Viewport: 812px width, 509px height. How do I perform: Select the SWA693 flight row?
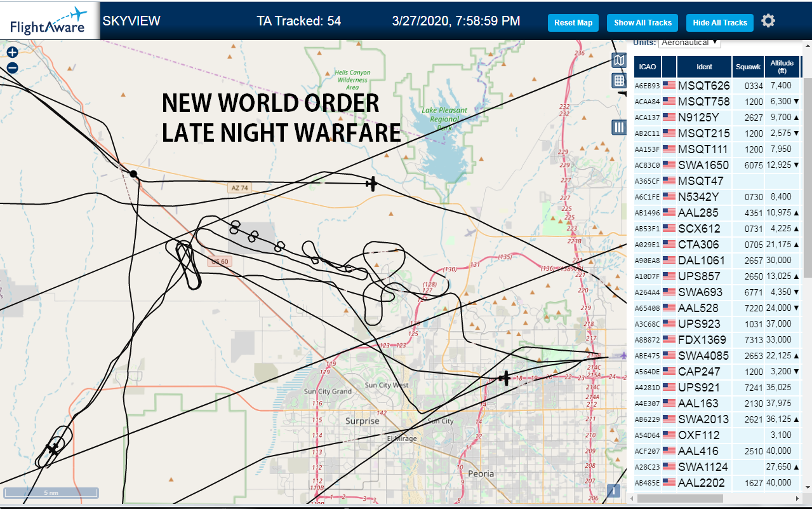pos(717,292)
